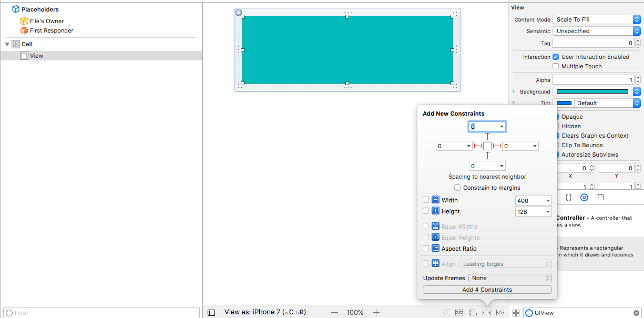Open the right spacing value dropdown

click(535, 146)
